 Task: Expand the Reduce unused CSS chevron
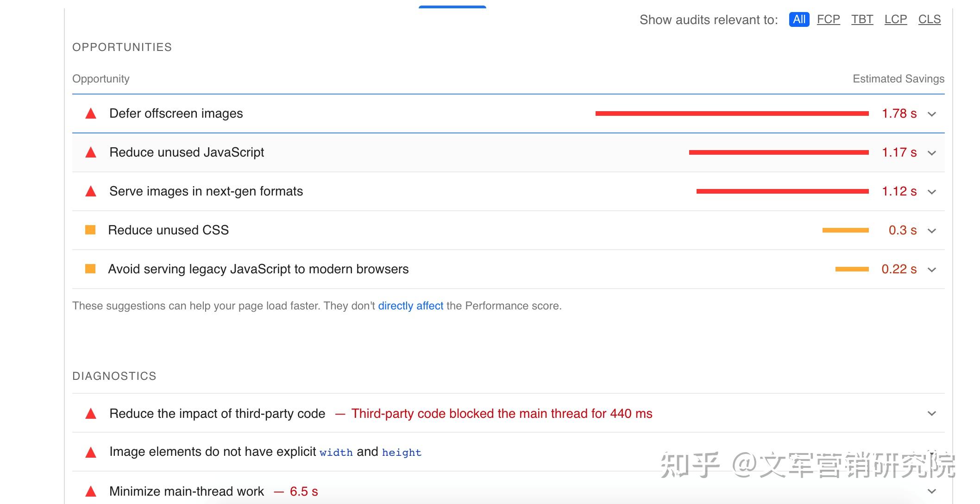point(932,231)
